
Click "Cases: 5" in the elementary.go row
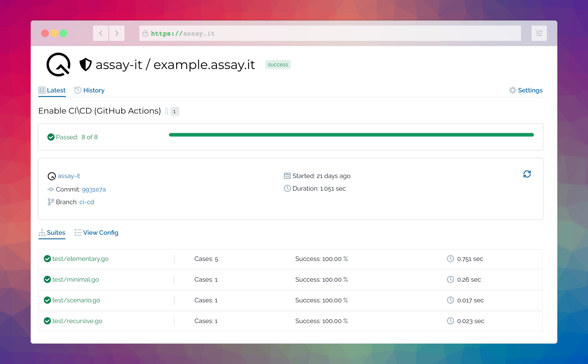206,259
